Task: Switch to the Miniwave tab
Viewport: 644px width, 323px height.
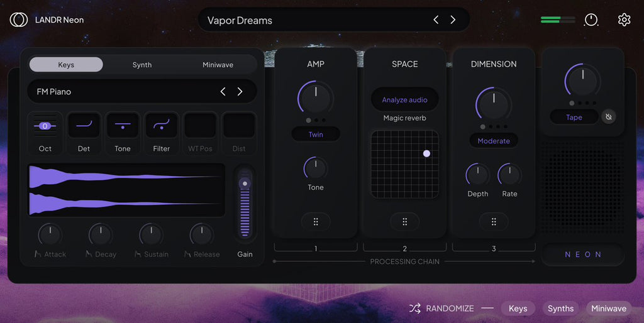Action: [218, 65]
